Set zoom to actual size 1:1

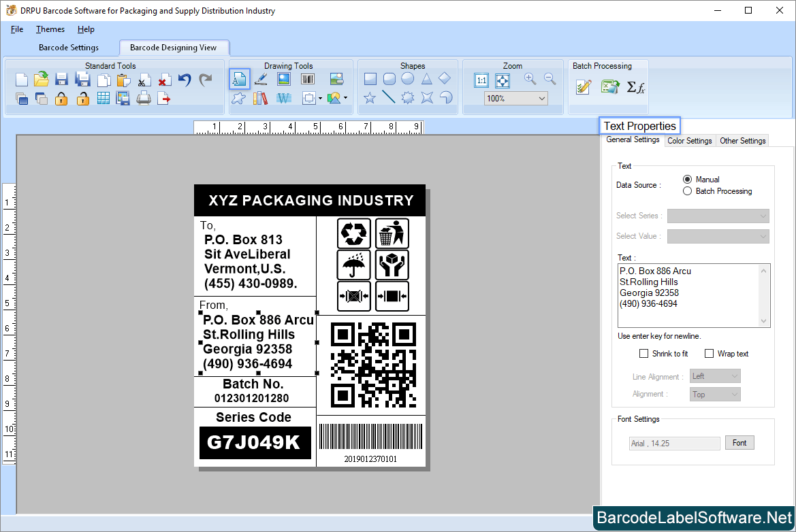click(481, 80)
